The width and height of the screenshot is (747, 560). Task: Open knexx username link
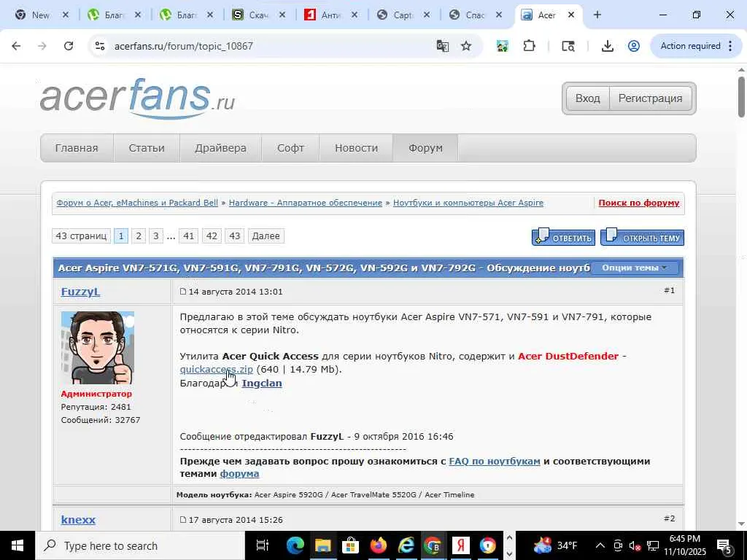tap(78, 520)
